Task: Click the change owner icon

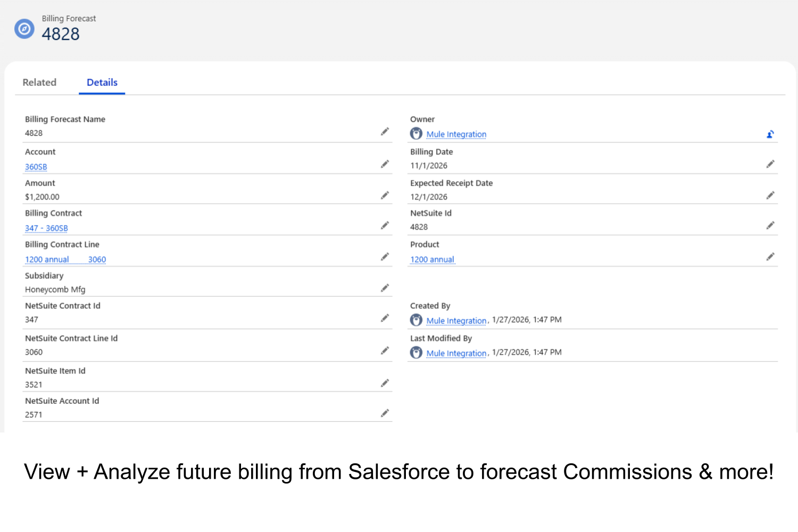Action: (x=770, y=134)
